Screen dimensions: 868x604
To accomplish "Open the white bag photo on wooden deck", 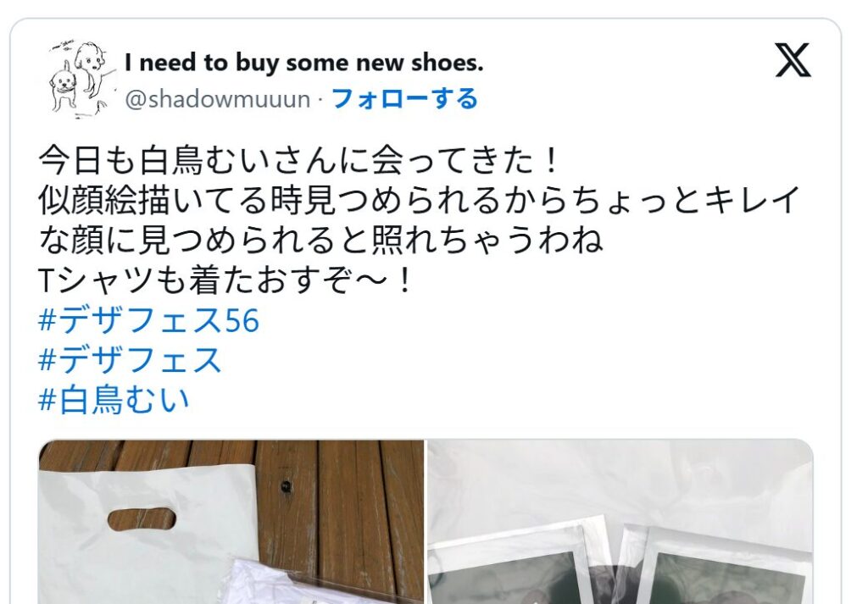I will (x=231, y=522).
